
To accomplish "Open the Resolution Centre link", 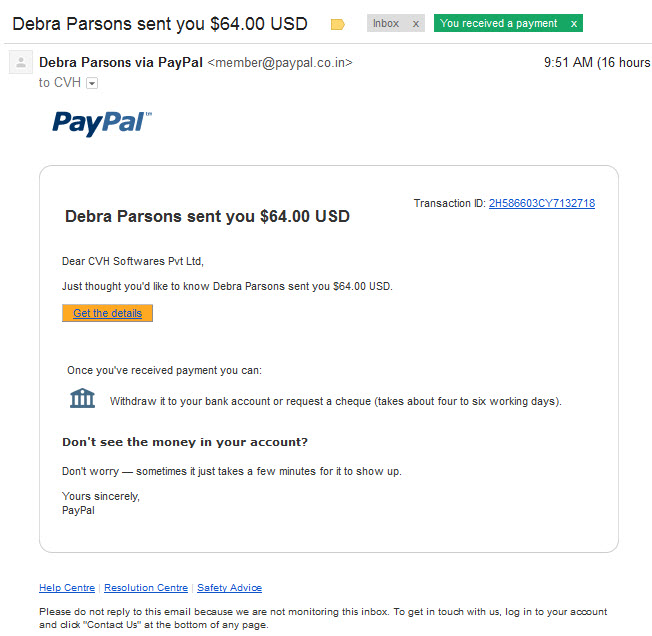I will (x=146, y=588).
